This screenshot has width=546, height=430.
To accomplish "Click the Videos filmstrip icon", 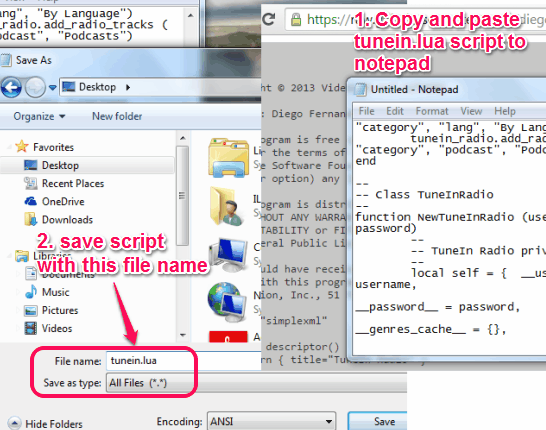I will (x=31, y=328).
